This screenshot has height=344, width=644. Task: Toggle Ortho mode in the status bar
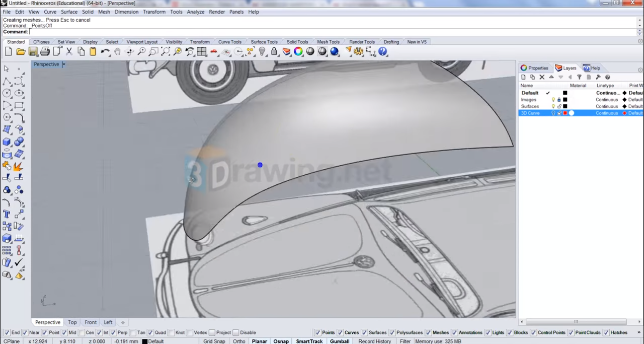[x=239, y=341]
